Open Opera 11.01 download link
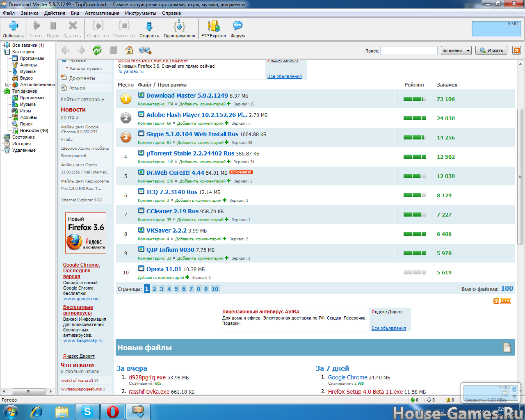 click(164, 269)
